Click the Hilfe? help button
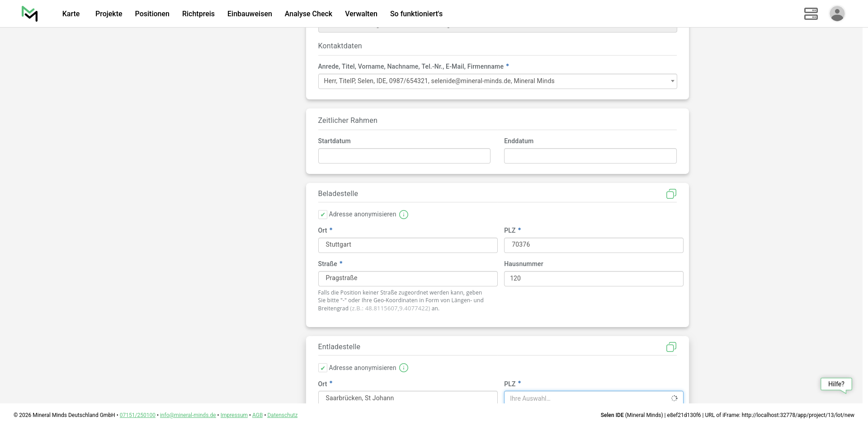 (x=836, y=384)
